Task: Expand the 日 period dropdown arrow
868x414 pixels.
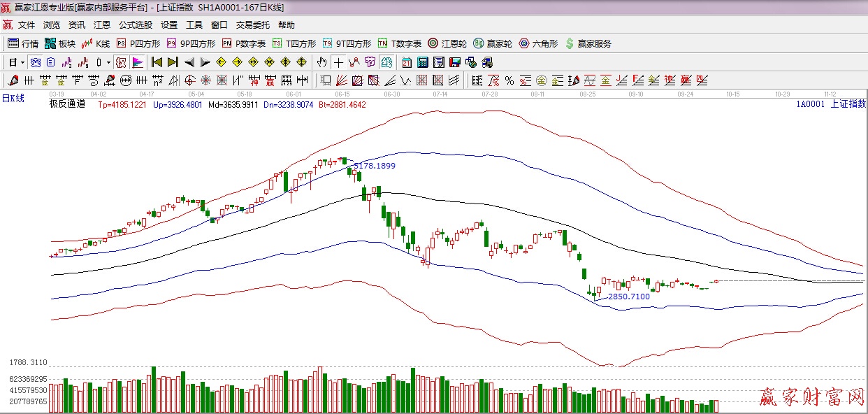Action: click(x=22, y=62)
